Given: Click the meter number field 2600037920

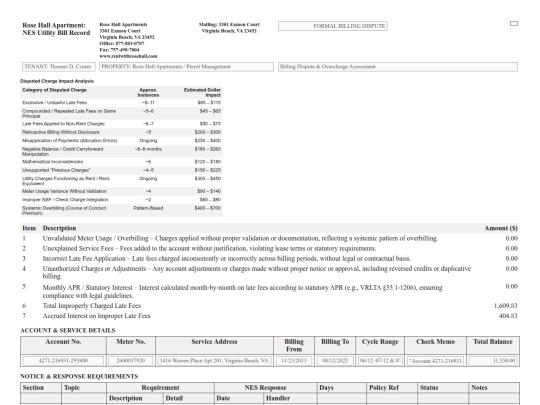Looking at the screenshot, I should pyautogui.click(x=131, y=361).
